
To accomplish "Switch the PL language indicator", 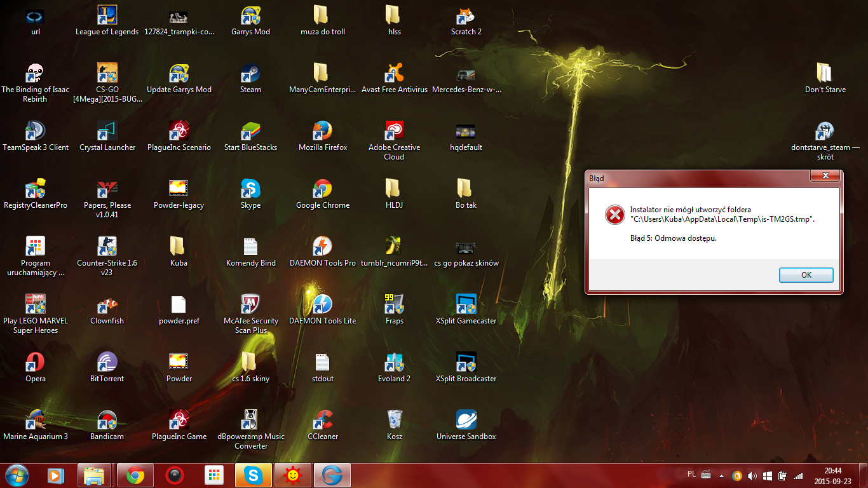I will [x=691, y=474].
